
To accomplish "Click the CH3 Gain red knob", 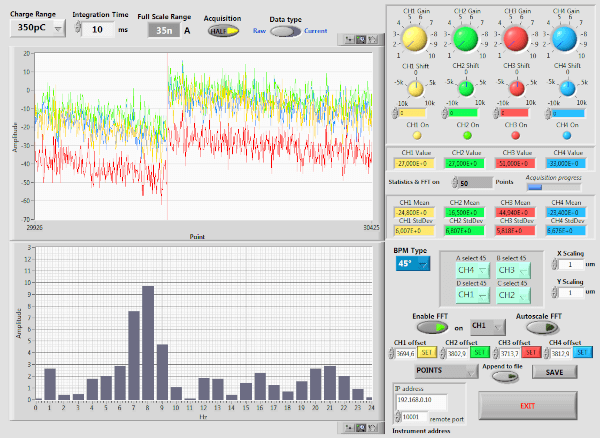I will tap(515, 38).
